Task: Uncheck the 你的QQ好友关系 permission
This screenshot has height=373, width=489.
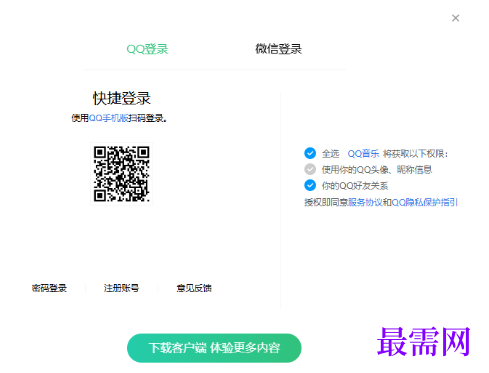Action: [x=310, y=185]
